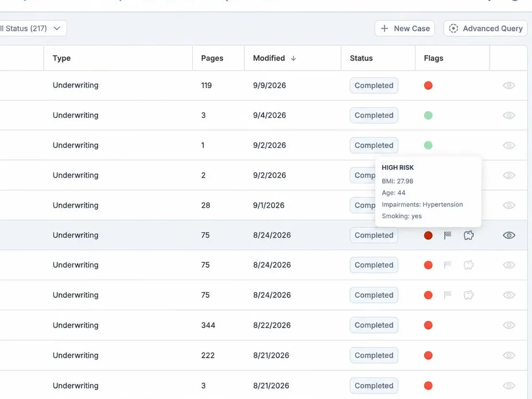Click the Age: 44 tooltip line
The width and height of the screenshot is (532, 399).
pos(394,193)
